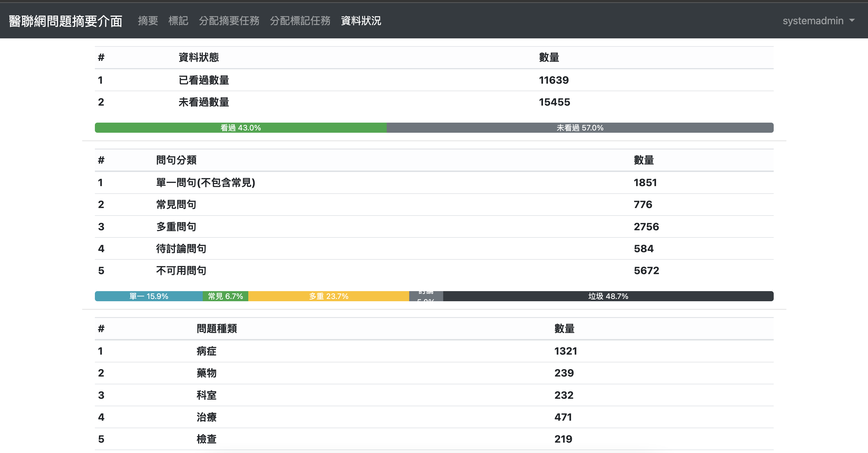This screenshot has width=868, height=453.
Task: Click the value 584
Action: coord(644,249)
